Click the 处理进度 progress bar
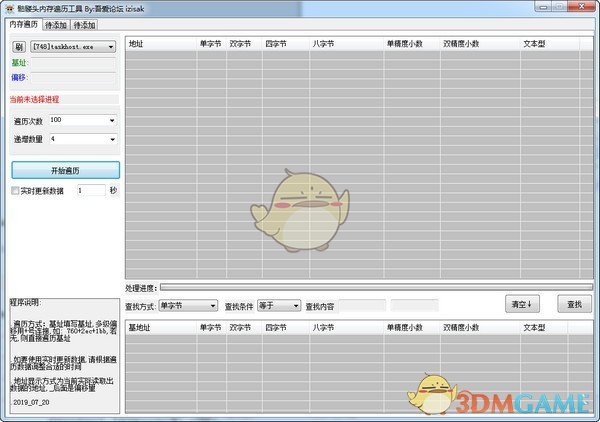Viewport: 600px width, 422px height. point(376,287)
